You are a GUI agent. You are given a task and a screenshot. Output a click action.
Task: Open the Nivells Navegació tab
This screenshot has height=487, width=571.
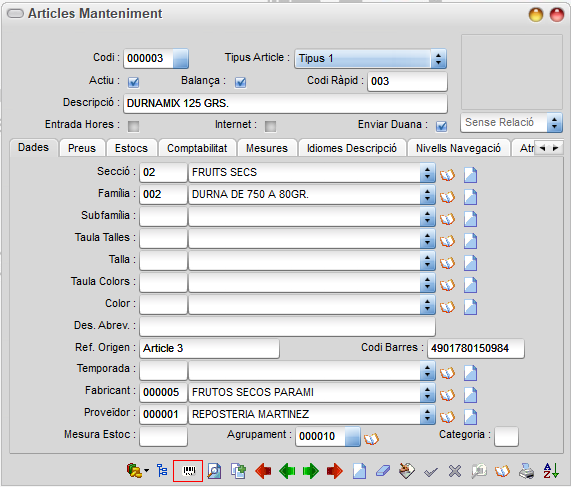click(458, 148)
